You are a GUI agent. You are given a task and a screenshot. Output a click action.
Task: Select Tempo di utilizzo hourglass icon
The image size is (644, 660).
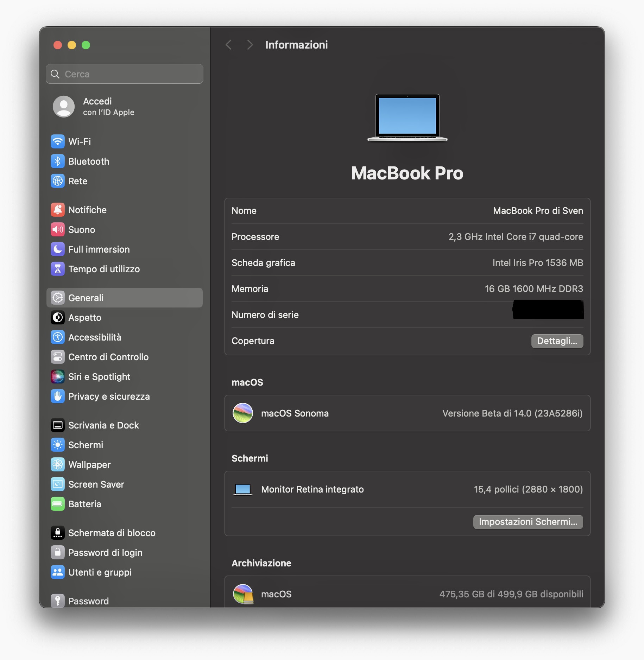[x=58, y=269]
